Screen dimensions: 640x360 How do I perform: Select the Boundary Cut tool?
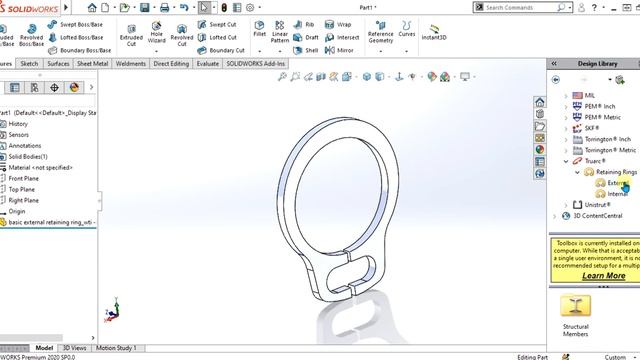[221, 51]
